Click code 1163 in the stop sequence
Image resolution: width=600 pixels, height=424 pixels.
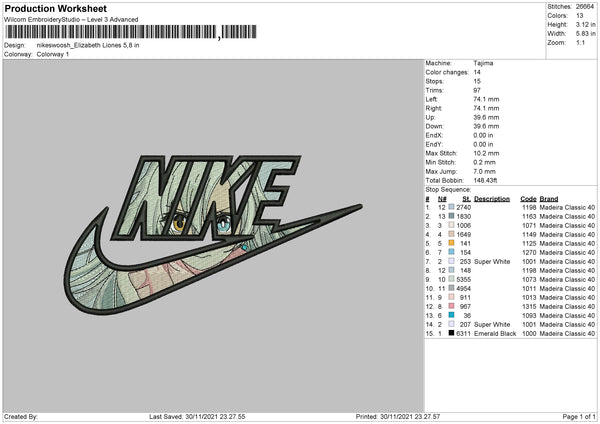529,216
